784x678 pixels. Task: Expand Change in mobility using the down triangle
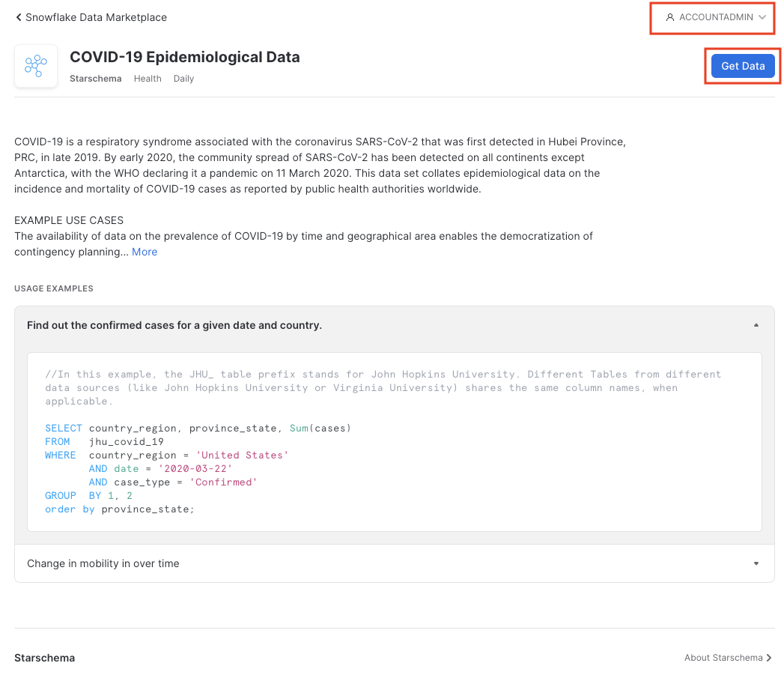coord(756,563)
